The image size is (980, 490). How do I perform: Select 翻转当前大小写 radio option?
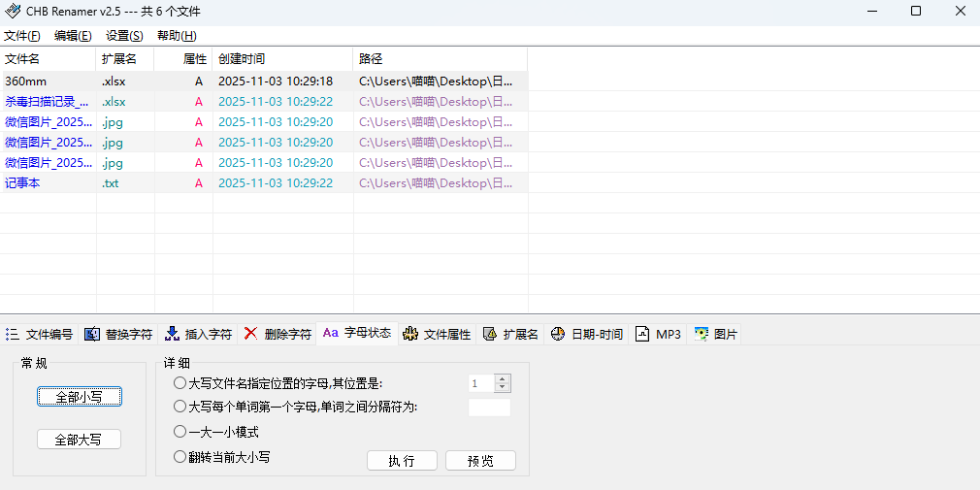click(x=180, y=456)
